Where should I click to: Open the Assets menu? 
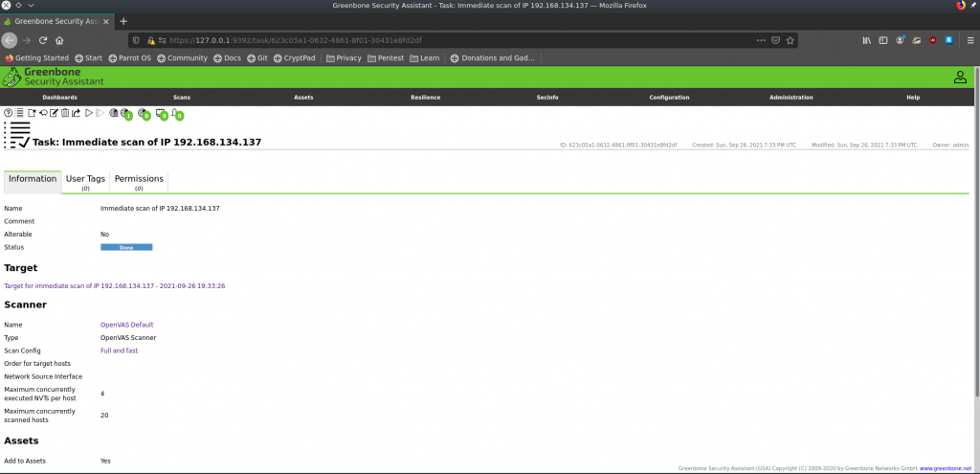point(303,98)
